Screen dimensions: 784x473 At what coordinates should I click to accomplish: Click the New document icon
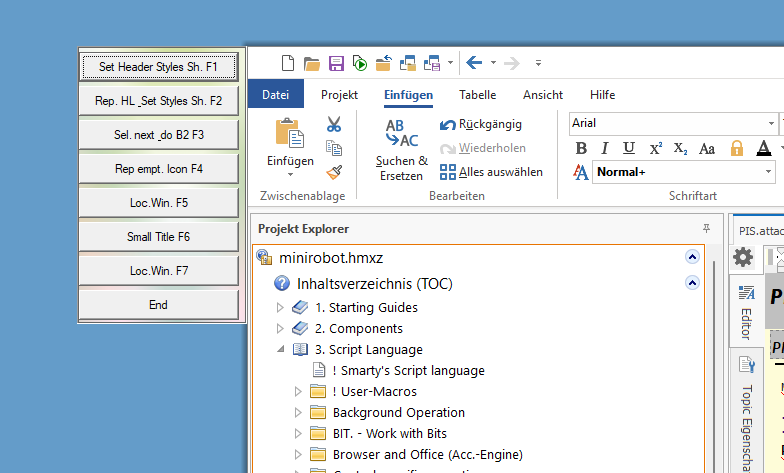[288, 63]
